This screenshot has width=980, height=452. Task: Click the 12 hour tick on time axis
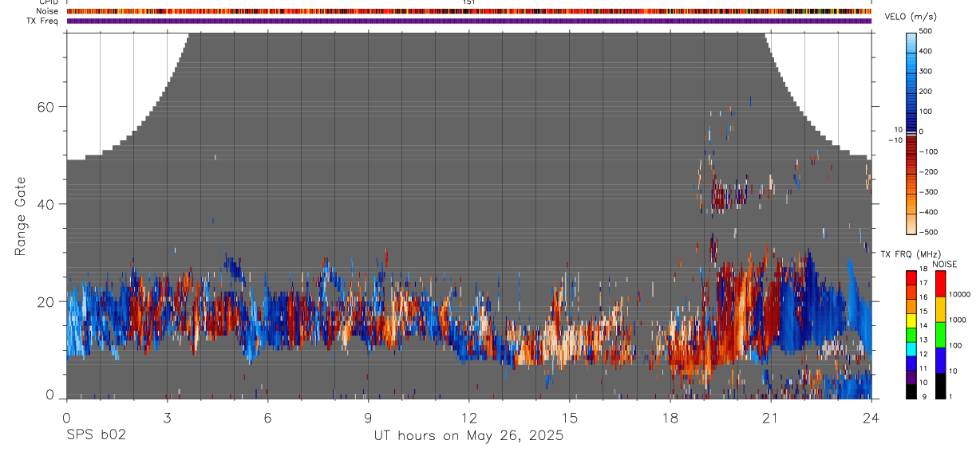coord(469,418)
